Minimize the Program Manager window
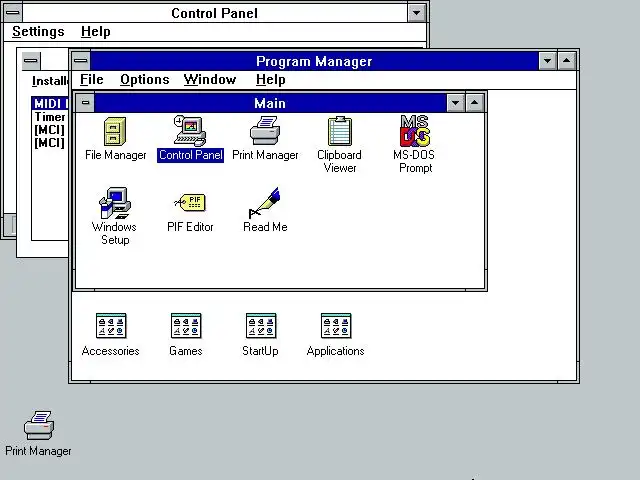Viewport: 640px width, 480px height. point(548,61)
